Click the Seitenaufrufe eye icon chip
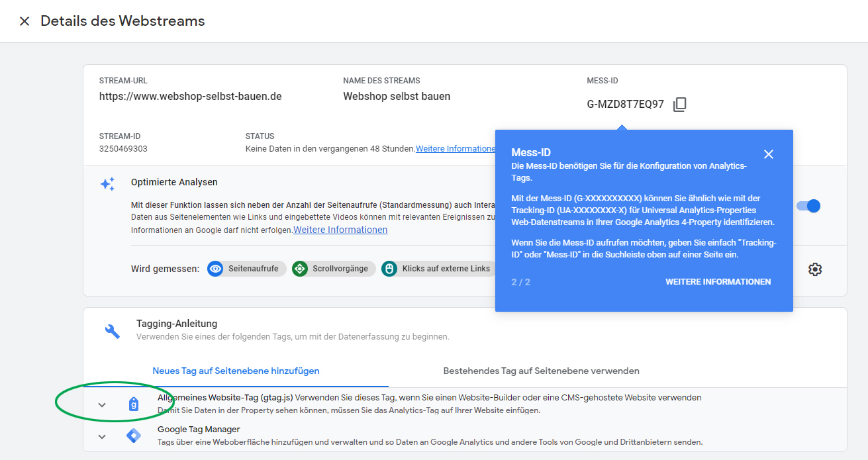This screenshot has width=868, height=460. (x=247, y=269)
